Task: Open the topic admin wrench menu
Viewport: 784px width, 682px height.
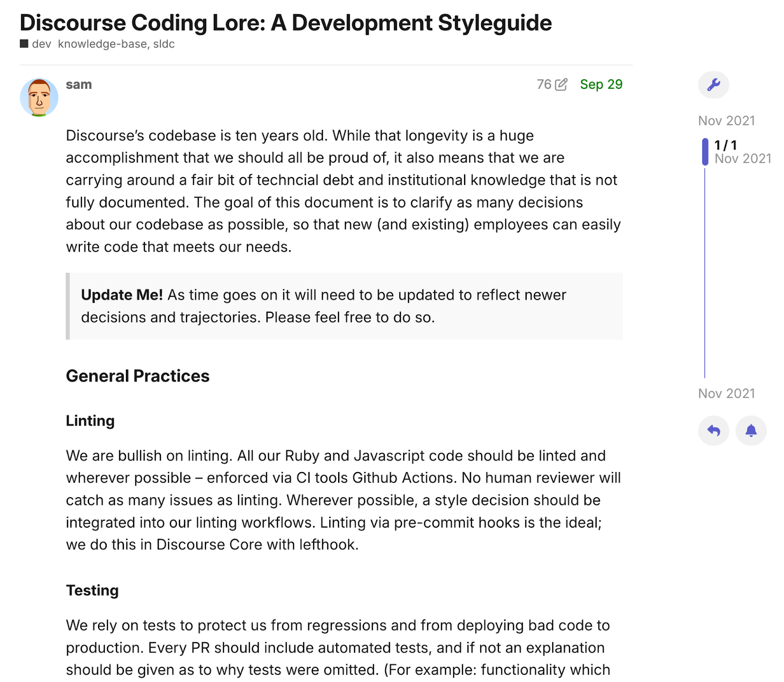Action: coord(714,84)
